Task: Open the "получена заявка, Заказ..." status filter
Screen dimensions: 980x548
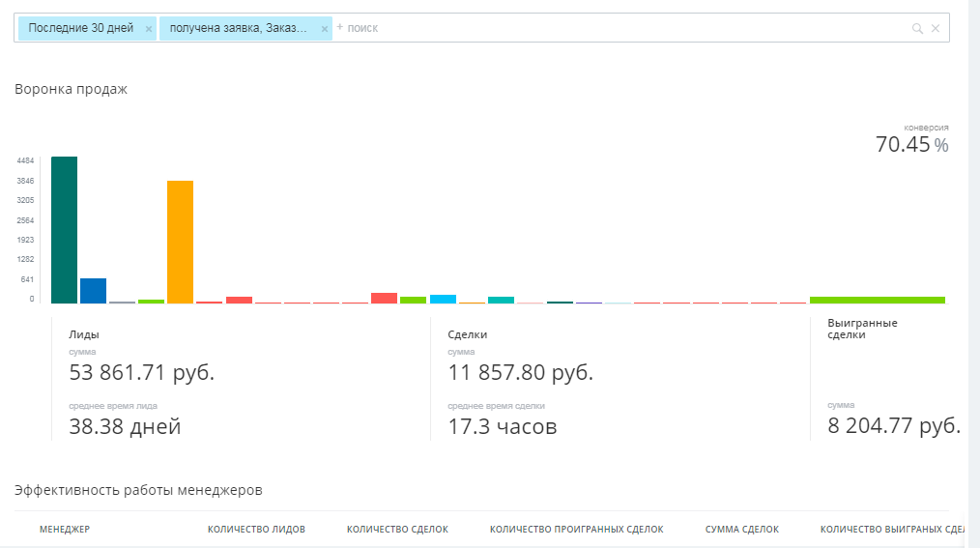Action: point(239,28)
